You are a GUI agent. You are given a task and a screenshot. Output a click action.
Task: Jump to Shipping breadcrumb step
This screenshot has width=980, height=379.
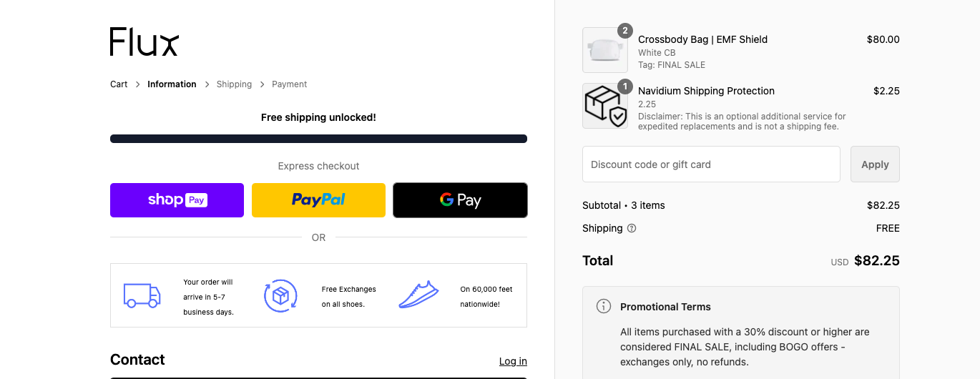[x=234, y=84]
